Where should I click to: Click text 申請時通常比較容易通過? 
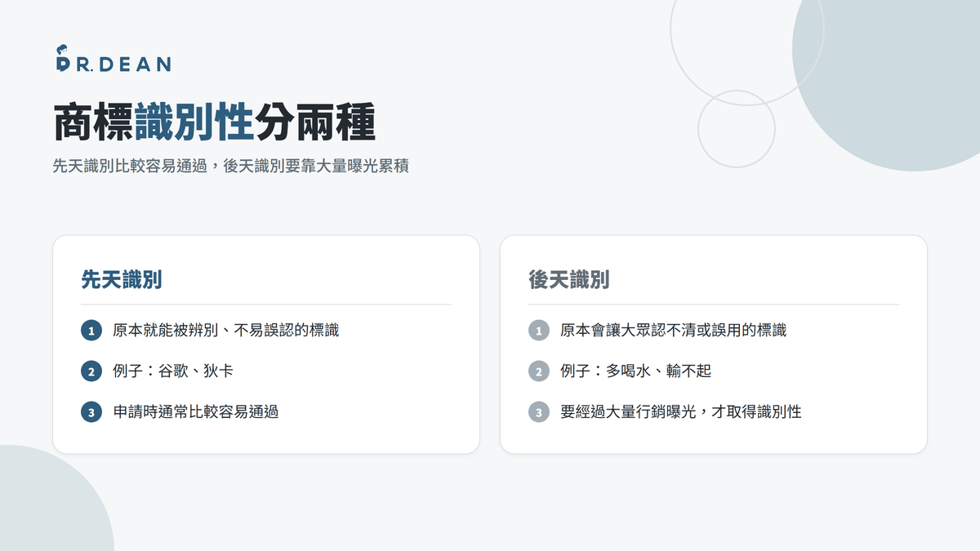pyautogui.click(x=195, y=412)
